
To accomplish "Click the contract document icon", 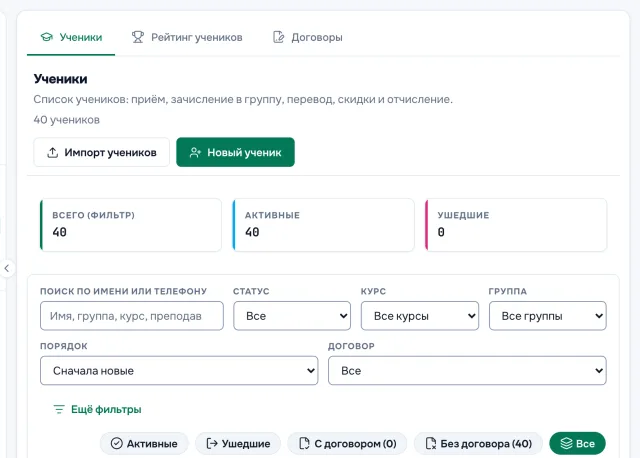I will click(x=278, y=37).
